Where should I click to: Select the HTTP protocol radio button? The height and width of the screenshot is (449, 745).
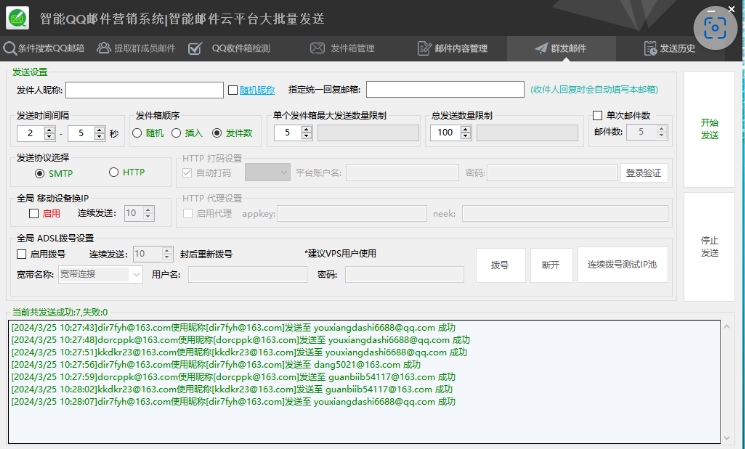pyautogui.click(x=114, y=172)
